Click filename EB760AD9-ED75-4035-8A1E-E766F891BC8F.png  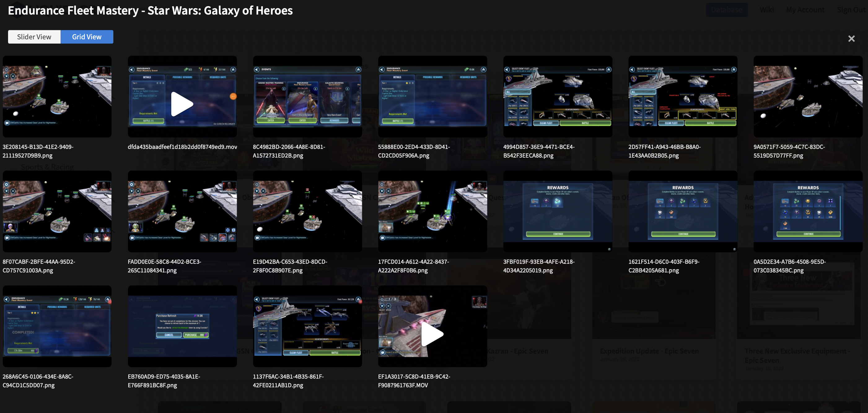pyautogui.click(x=164, y=381)
